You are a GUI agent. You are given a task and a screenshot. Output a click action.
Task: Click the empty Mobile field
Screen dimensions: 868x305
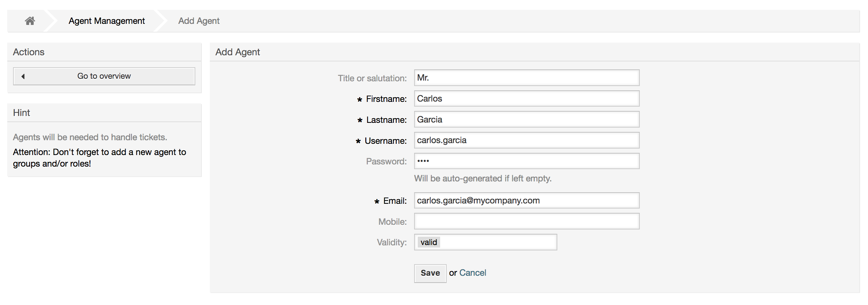click(x=526, y=222)
